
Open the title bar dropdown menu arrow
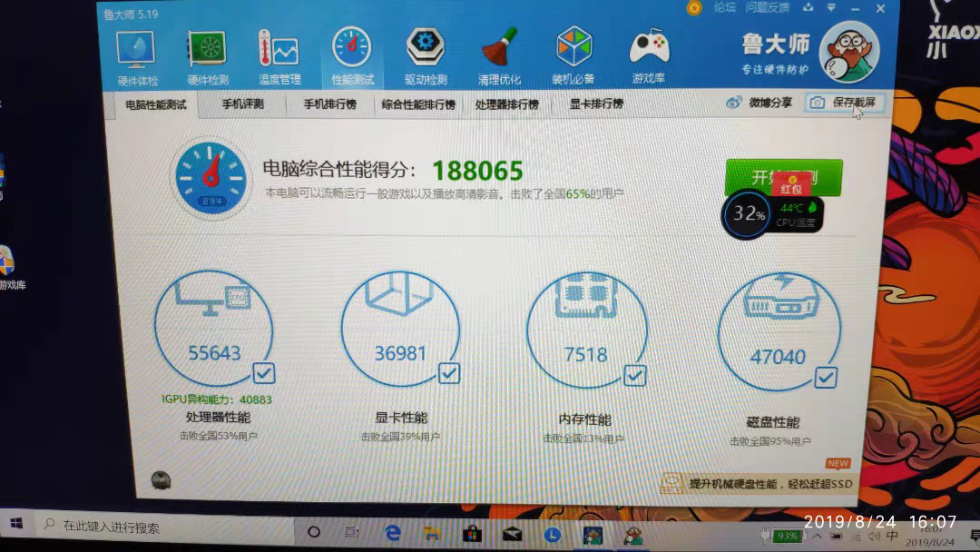click(x=831, y=7)
